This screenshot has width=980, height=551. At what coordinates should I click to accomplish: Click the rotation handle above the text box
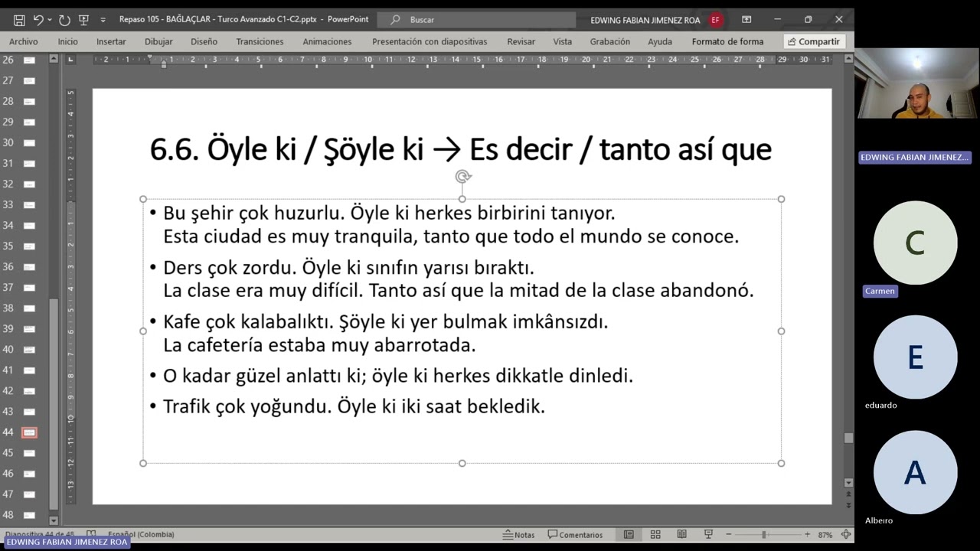pos(462,177)
